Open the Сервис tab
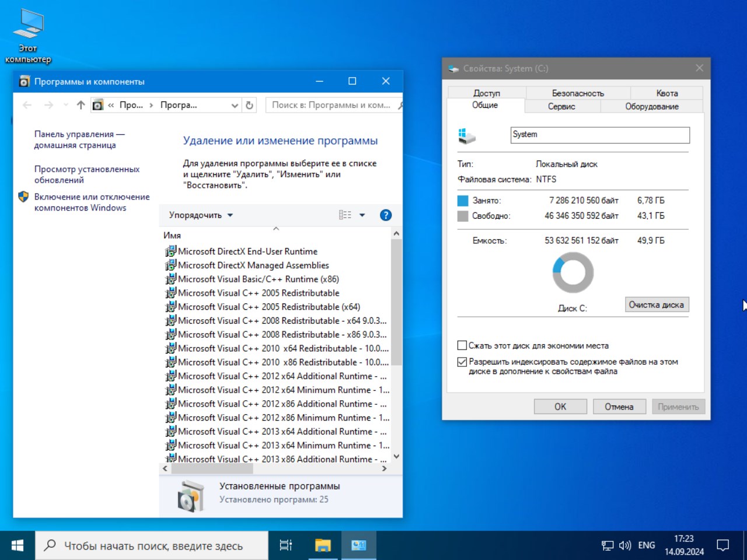This screenshot has height=560, width=747. click(x=561, y=106)
